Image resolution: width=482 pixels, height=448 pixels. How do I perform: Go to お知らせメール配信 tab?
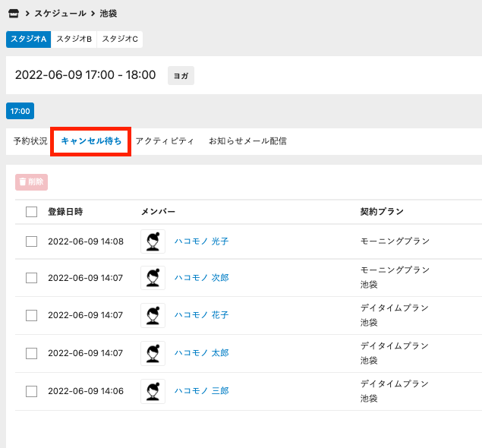(x=247, y=141)
